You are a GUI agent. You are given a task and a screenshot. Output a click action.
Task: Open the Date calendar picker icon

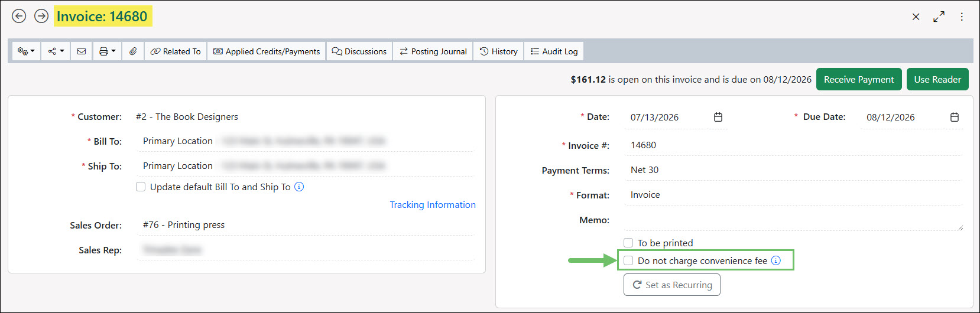(718, 117)
